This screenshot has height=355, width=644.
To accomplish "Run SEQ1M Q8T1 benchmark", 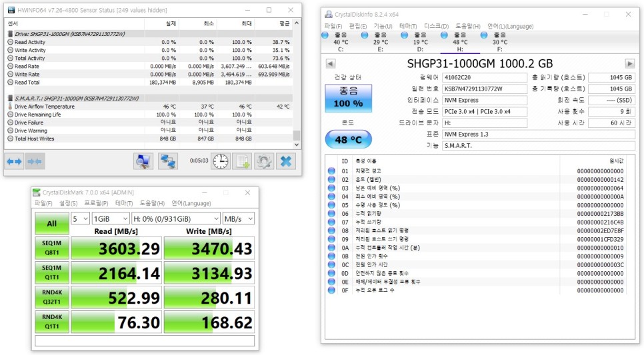I will [52, 248].
